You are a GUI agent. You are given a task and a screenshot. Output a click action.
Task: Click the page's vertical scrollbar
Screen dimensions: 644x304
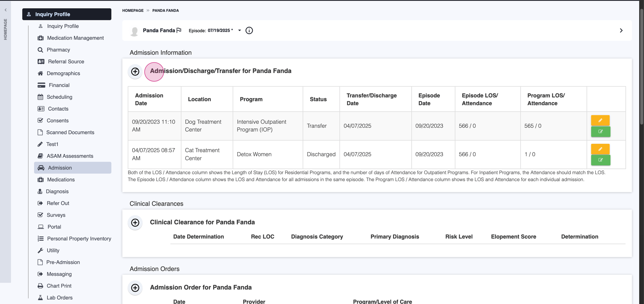pos(641,64)
